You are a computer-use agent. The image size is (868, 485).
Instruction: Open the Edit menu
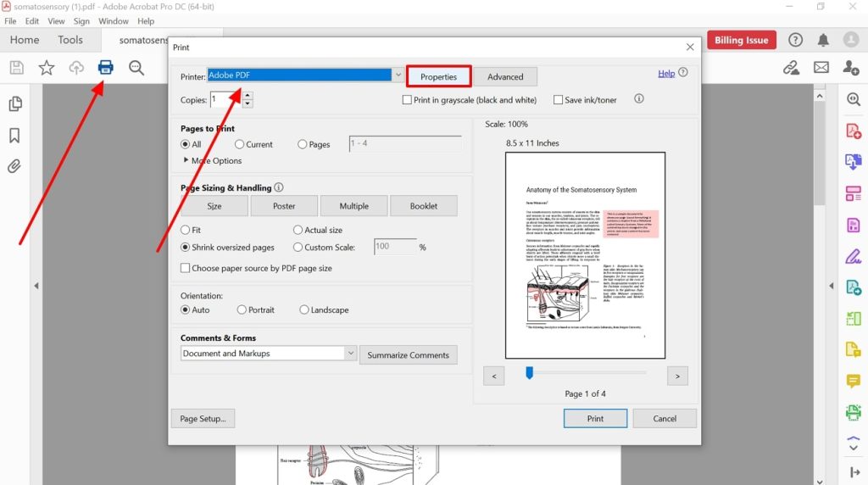32,21
